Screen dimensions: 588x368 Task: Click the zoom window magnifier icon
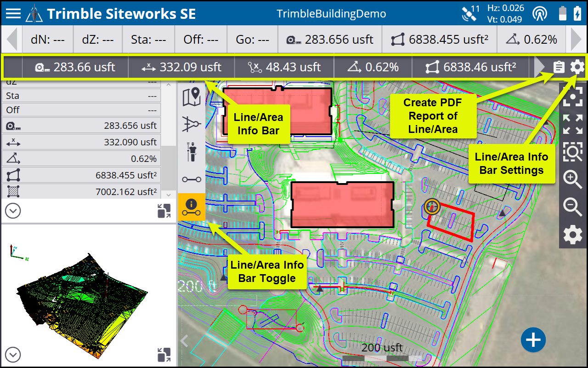click(573, 152)
